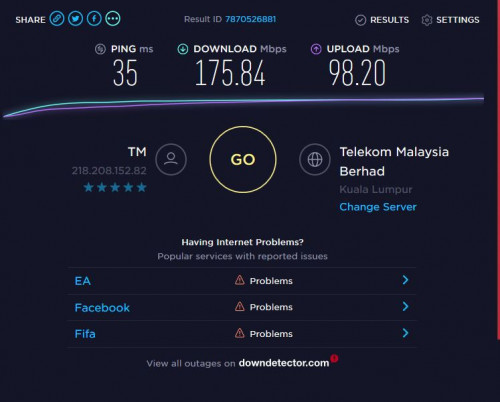This screenshot has height=402, width=500.
Task: Click the download speed icon
Action: (x=183, y=49)
